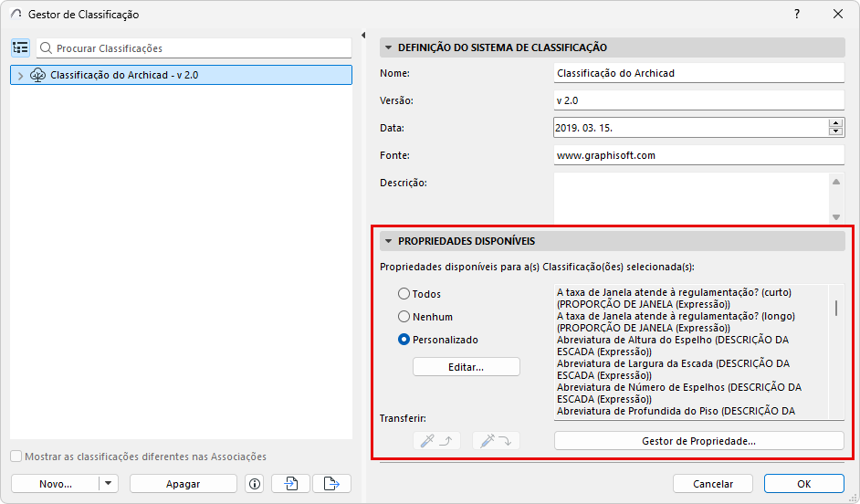The width and height of the screenshot is (860, 504).
Task: Select 'A taxa de Janela... (longo)' property
Action: coord(676,322)
